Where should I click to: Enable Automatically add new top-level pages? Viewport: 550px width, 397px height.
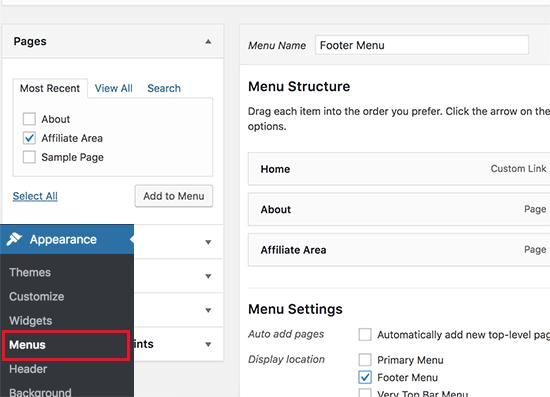tap(365, 334)
